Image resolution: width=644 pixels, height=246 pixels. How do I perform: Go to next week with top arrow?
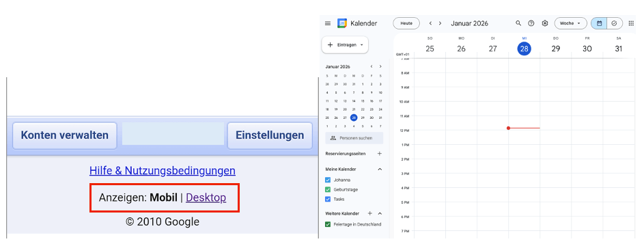[440, 23]
